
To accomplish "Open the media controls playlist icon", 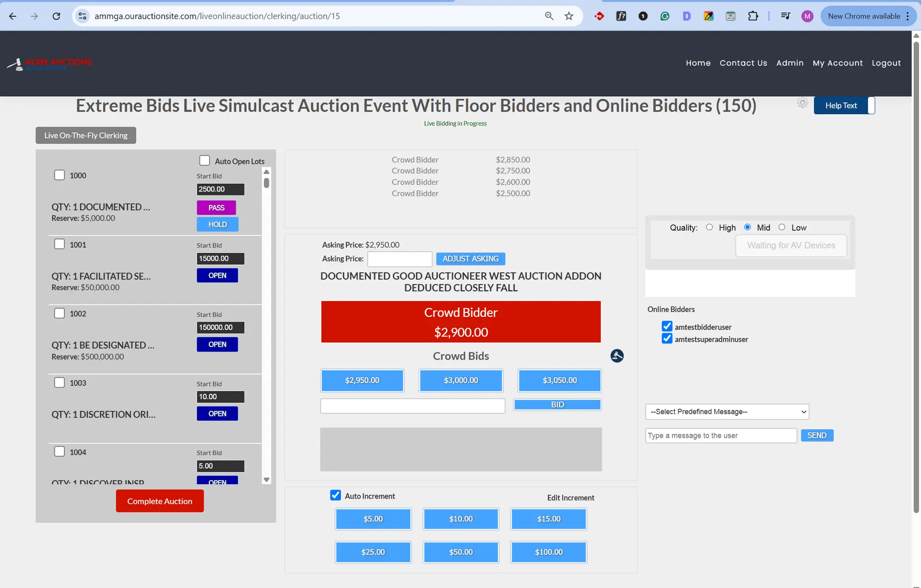I will click(786, 16).
